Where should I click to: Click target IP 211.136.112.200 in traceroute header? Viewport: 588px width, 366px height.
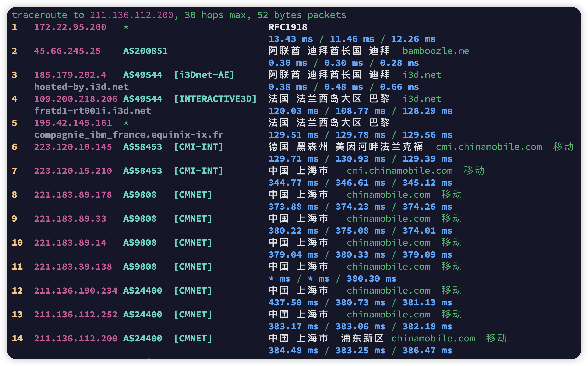point(131,15)
